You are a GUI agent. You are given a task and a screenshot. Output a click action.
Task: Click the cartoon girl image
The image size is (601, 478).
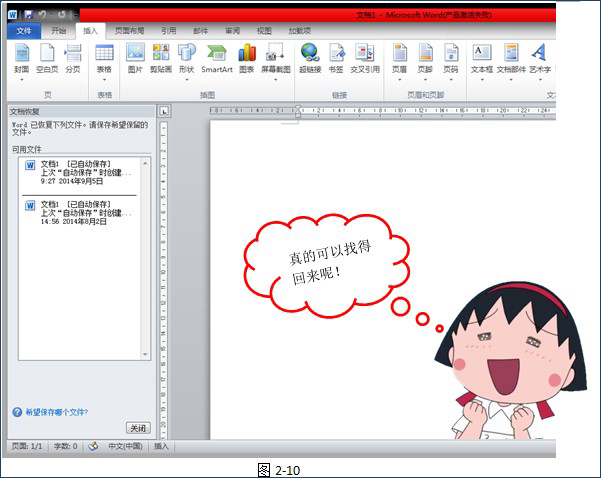(511, 360)
